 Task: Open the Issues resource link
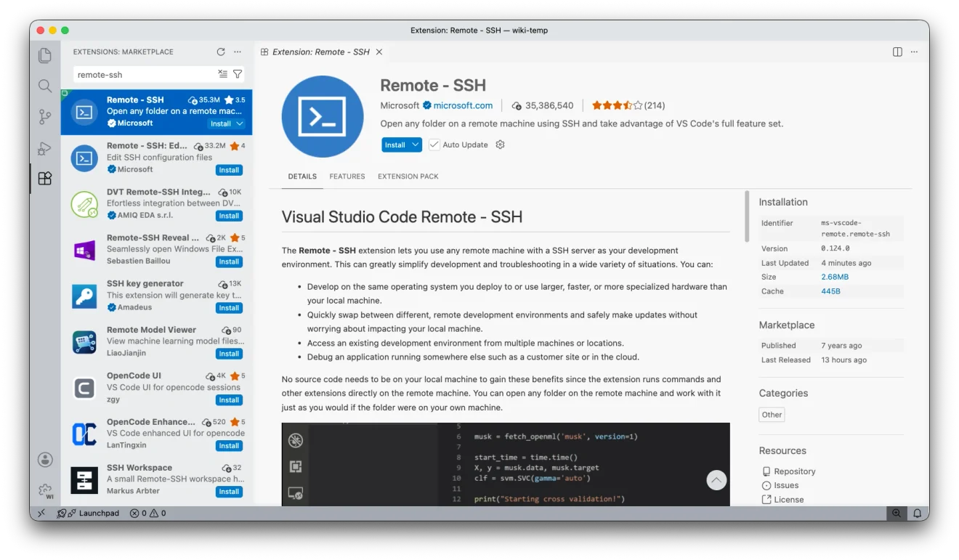[786, 485]
